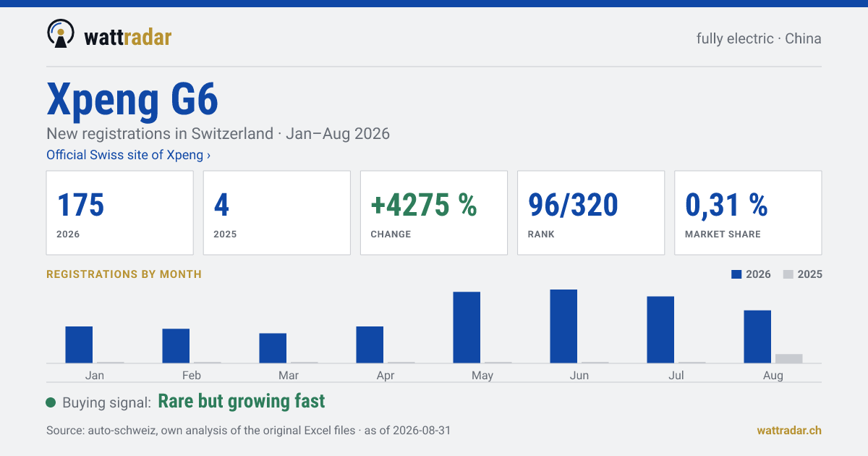Click 'Rare but growing fast' text
The image size is (868, 456).
pos(242,402)
